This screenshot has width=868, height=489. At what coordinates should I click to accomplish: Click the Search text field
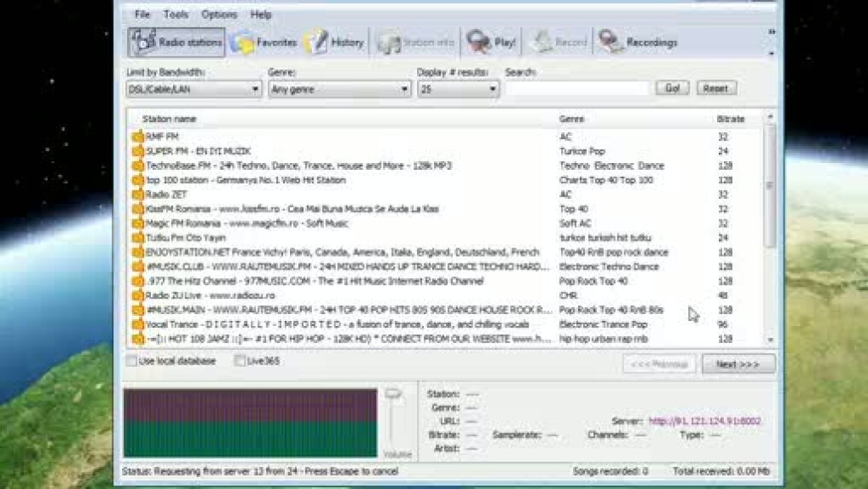click(x=577, y=89)
